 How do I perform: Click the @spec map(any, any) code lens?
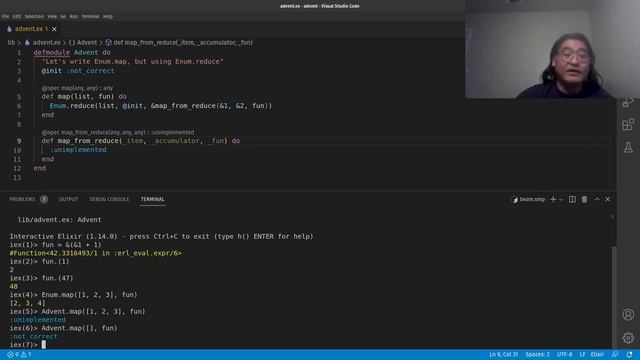[77, 88]
